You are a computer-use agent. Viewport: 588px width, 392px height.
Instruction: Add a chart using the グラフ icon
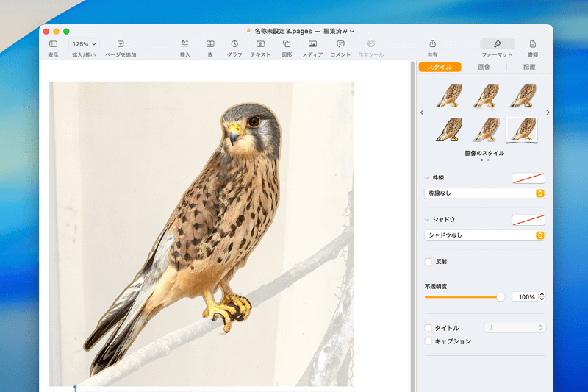coord(234,44)
